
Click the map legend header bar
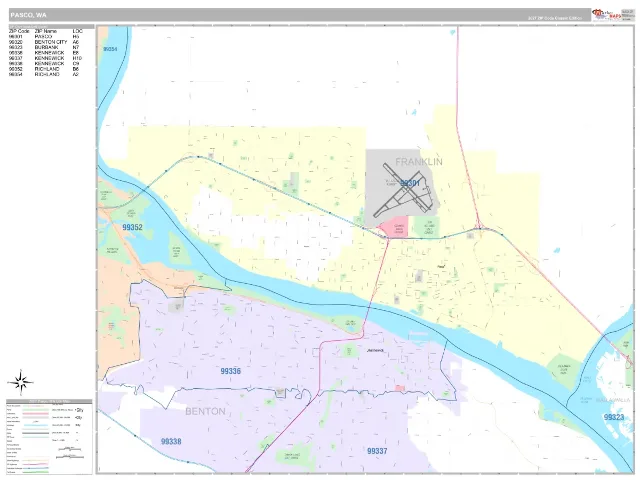pyautogui.click(x=49, y=401)
